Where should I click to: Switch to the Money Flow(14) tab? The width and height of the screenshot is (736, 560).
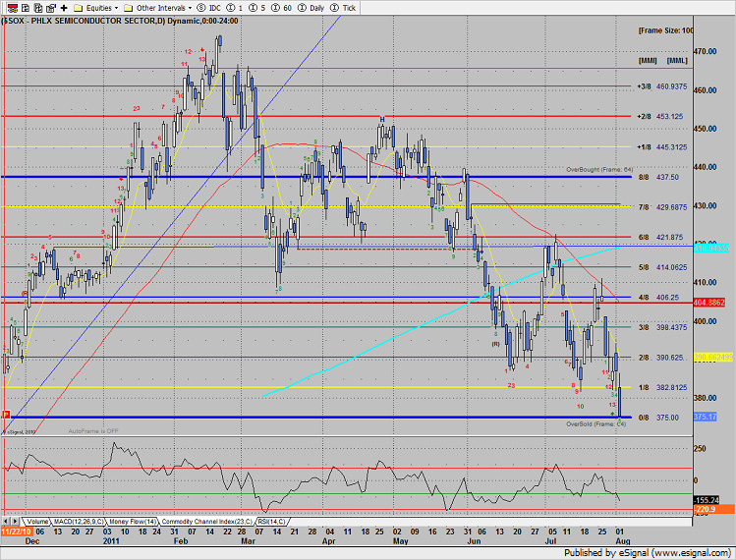point(133,522)
